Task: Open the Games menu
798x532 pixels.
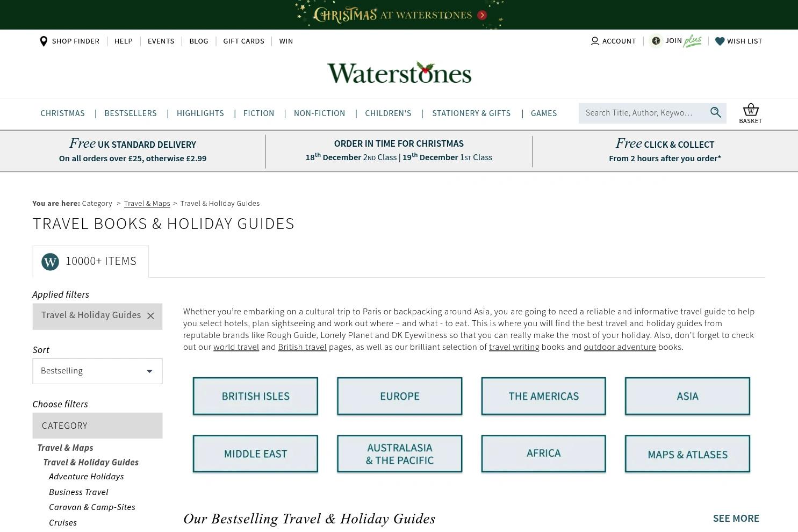Action: [544, 113]
